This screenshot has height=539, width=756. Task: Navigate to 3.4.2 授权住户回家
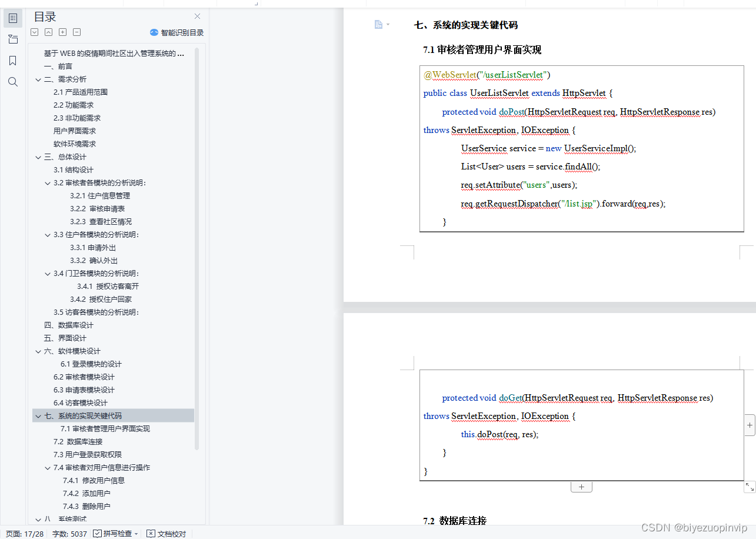(101, 300)
